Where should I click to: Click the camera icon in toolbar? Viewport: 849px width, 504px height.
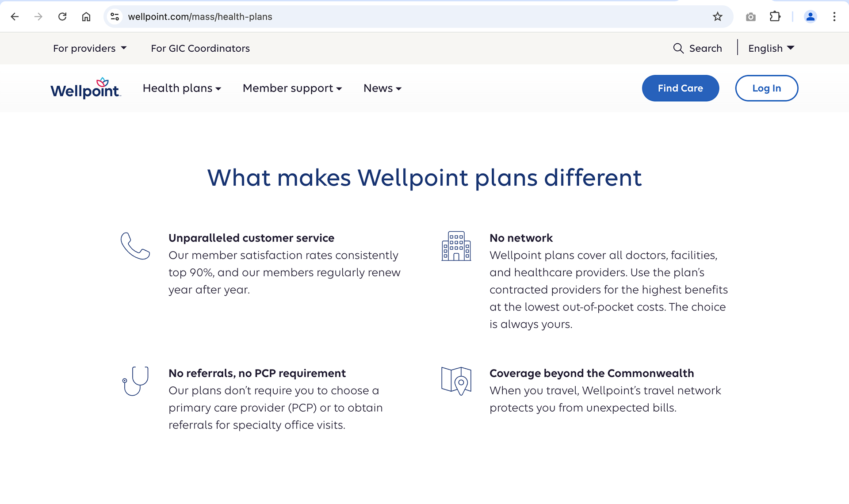pyautogui.click(x=750, y=17)
